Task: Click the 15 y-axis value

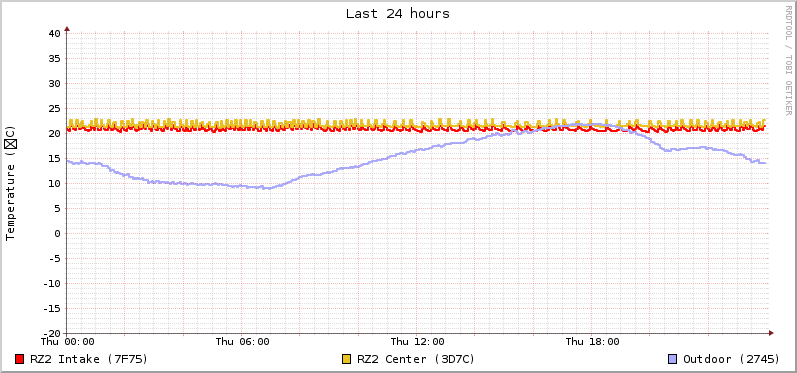Action: (x=54, y=159)
